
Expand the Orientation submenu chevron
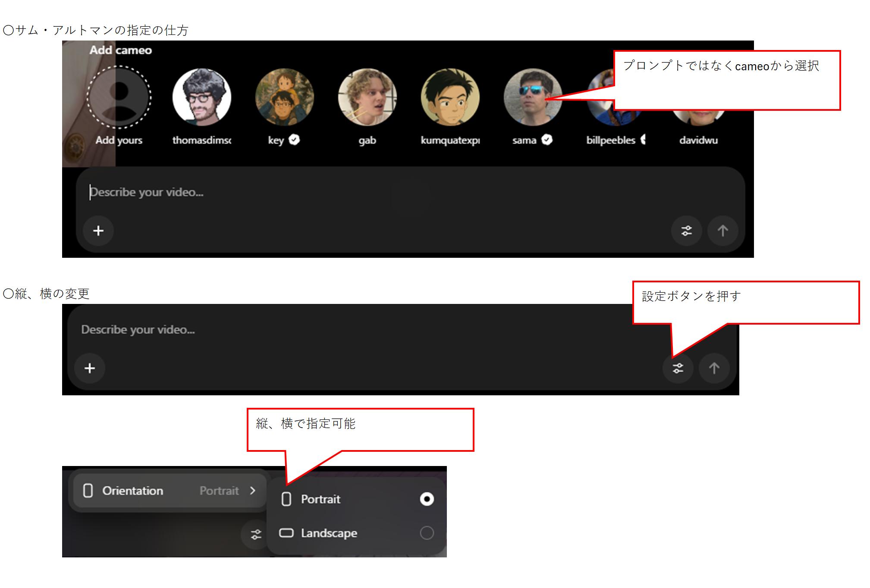(253, 491)
